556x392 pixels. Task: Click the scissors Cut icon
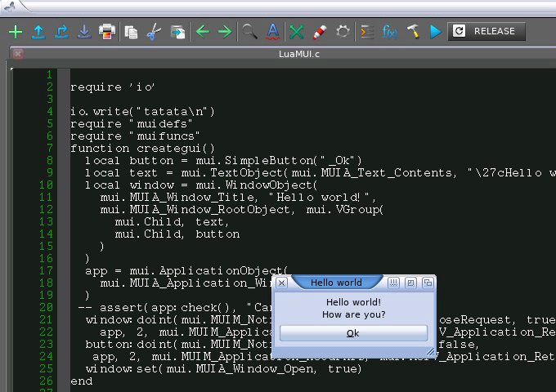point(155,32)
